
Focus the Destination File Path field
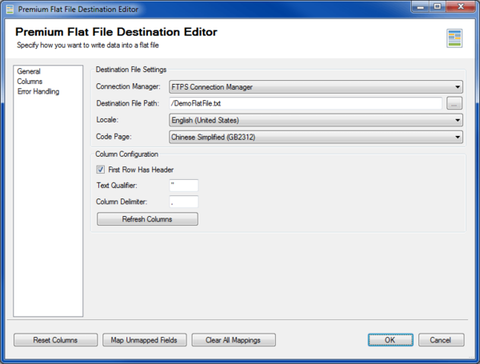[x=306, y=103]
